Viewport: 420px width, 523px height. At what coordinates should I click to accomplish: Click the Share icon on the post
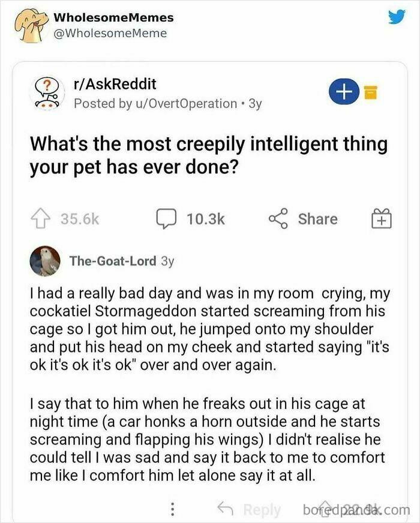(278, 218)
